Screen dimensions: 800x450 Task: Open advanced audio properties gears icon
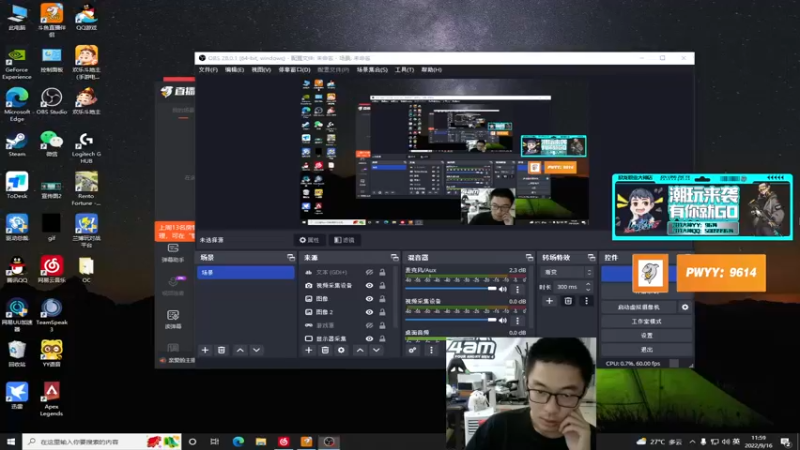[412, 350]
